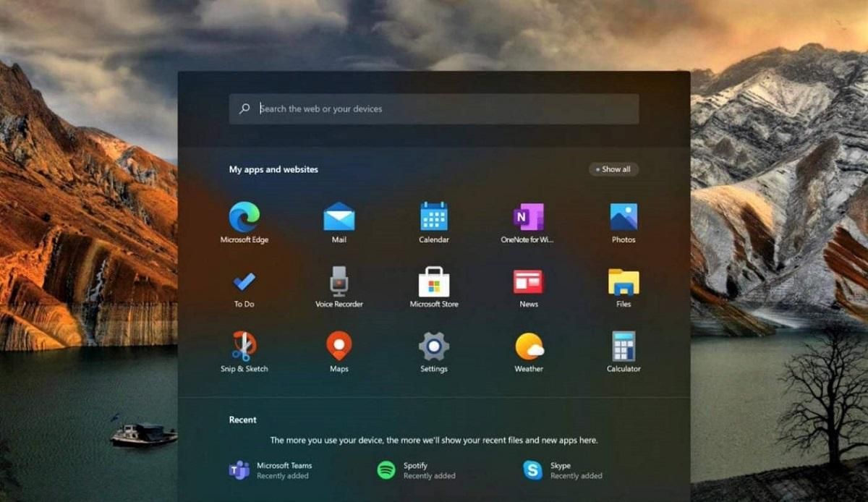Open the Calendar app
This screenshot has height=502, width=868.
433,217
